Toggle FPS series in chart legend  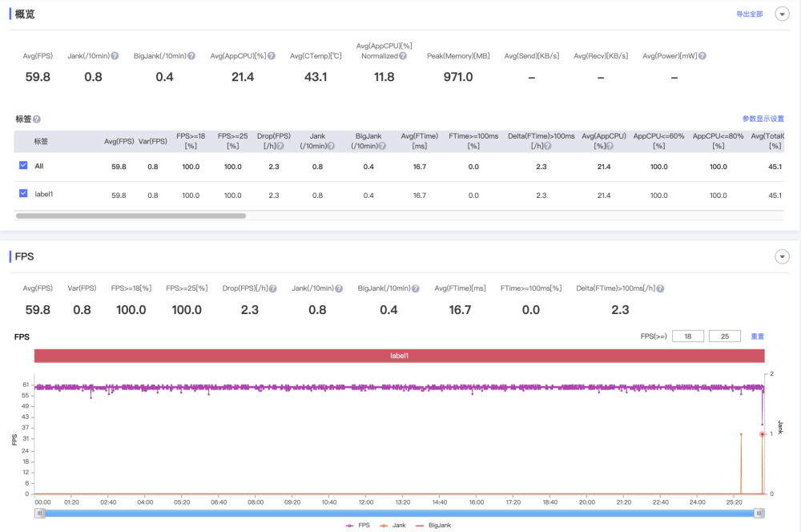point(357,526)
